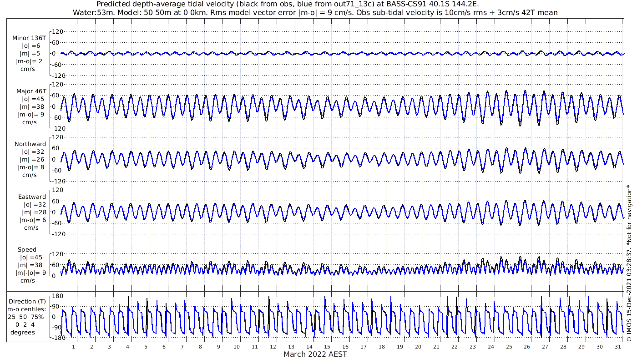This screenshot has width=637, height=364.
Task: Click day '18' on the date axis
Action: tap(382, 347)
